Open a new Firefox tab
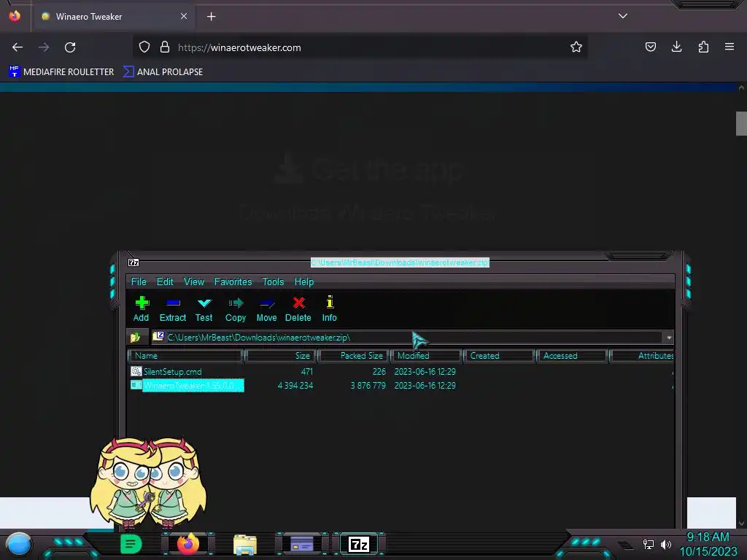Viewport: 747px width, 560px height. point(211,17)
